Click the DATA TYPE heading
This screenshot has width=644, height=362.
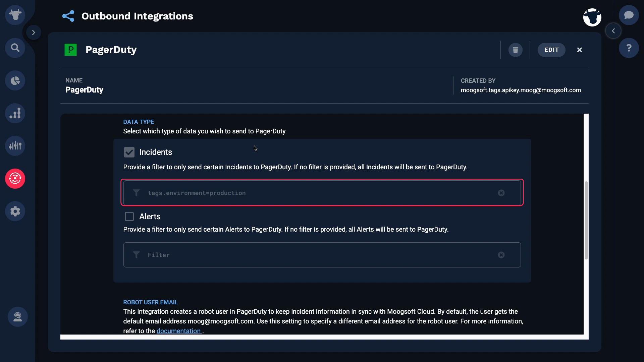tap(139, 122)
